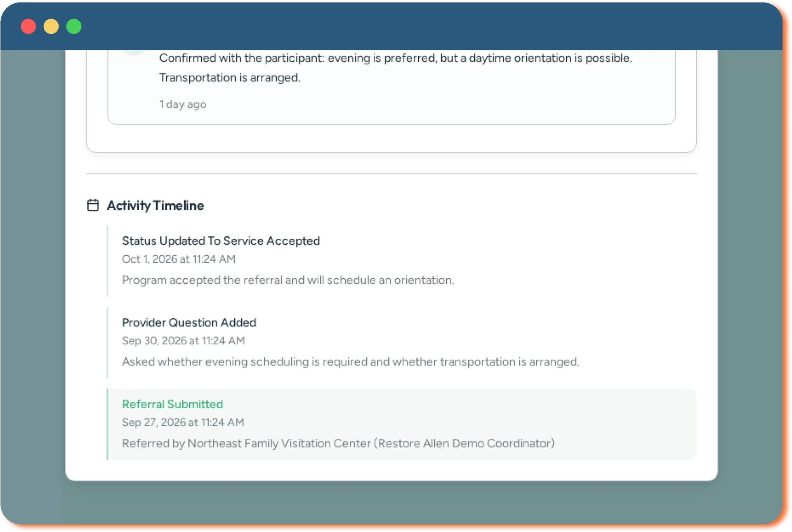This screenshot has height=532, width=792.
Task: Click the green maximize window button
Action: [x=74, y=26]
